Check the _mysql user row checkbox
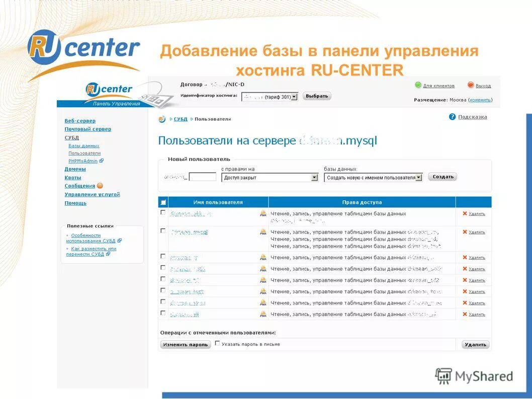This screenshot has height=399, width=532. pyautogui.click(x=163, y=230)
